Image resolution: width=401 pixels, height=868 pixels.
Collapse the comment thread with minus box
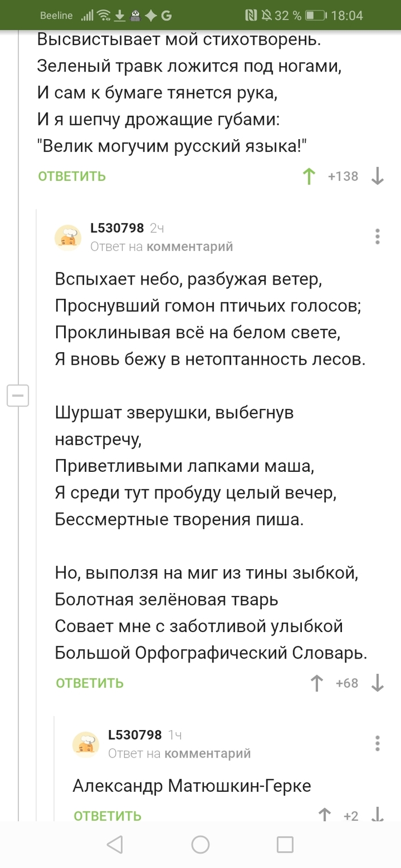(18, 395)
